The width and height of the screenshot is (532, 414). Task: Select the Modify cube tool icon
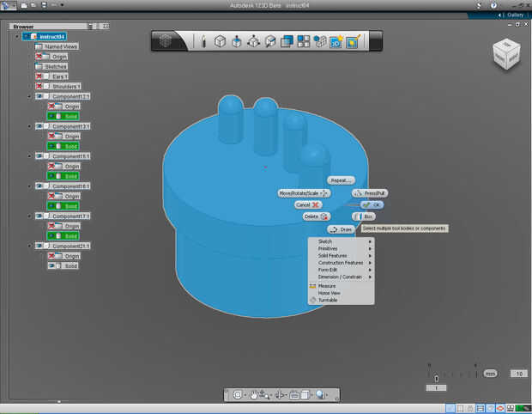click(x=270, y=41)
